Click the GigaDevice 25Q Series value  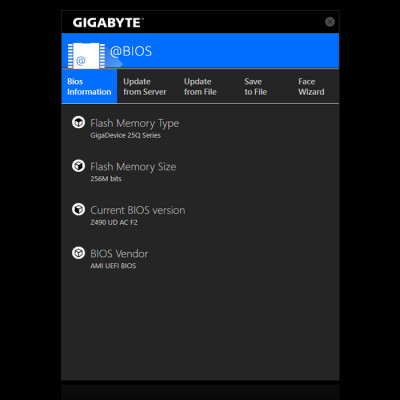pyautogui.click(x=125, y=135)
